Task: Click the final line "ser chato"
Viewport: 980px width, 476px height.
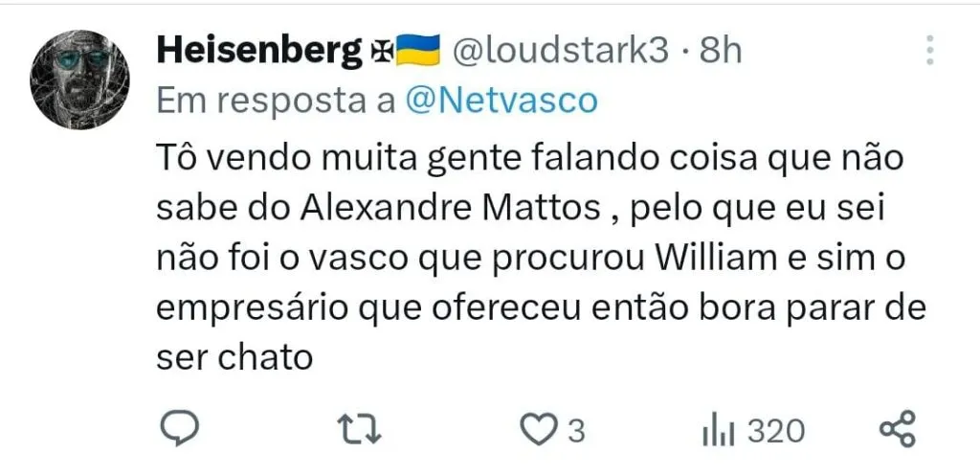Action: [x=234, y=358]
